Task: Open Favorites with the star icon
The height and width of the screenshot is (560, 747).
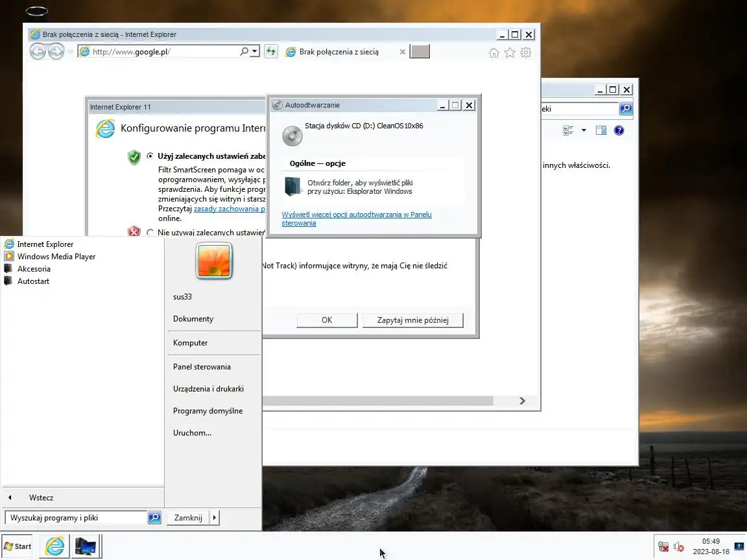Action: [510, 53]
